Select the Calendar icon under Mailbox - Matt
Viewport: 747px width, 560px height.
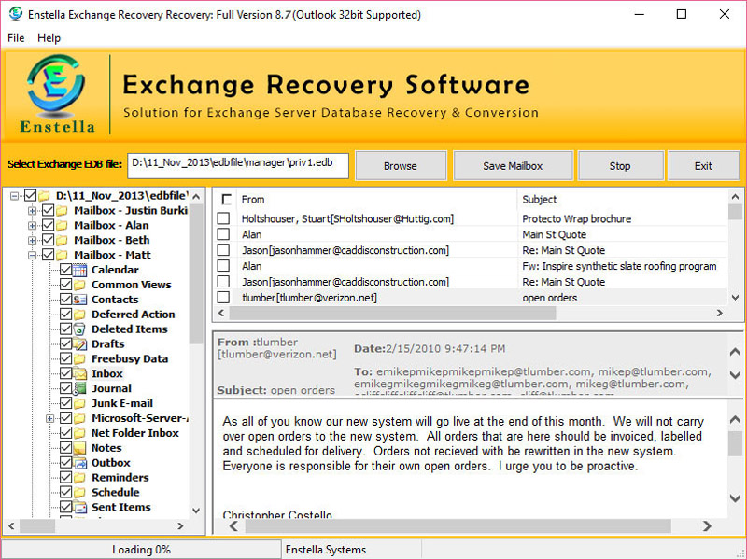pyautogui.click(x=78, y=269)
